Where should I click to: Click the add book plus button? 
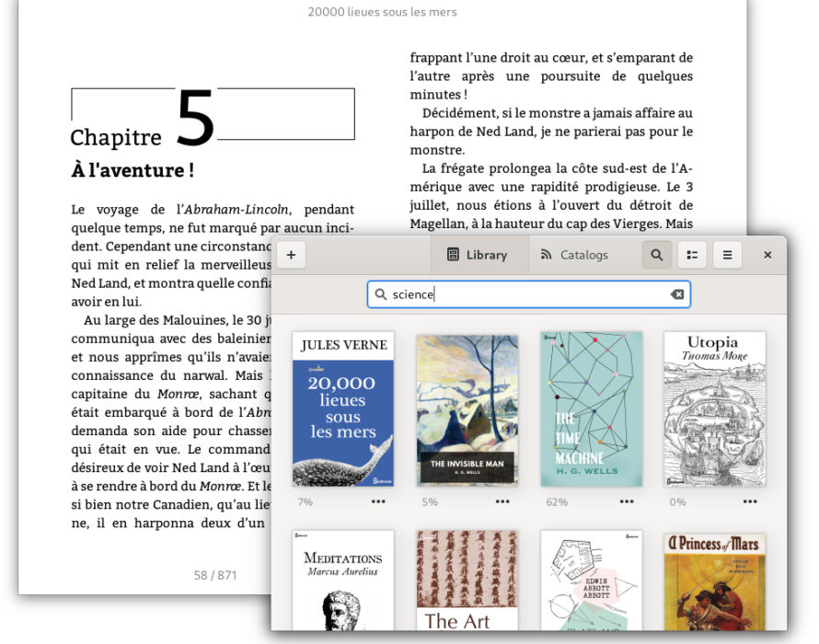tap(291, 255)
